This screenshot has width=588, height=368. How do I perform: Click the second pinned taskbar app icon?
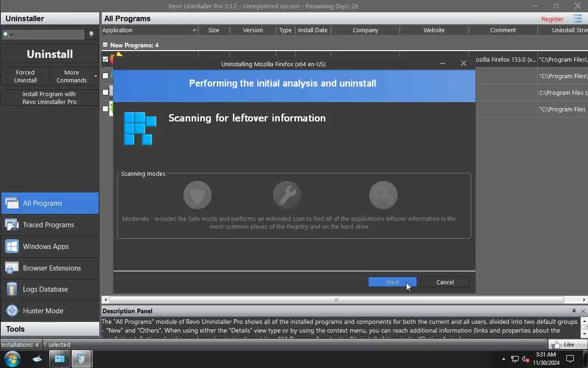coord(60,359)
